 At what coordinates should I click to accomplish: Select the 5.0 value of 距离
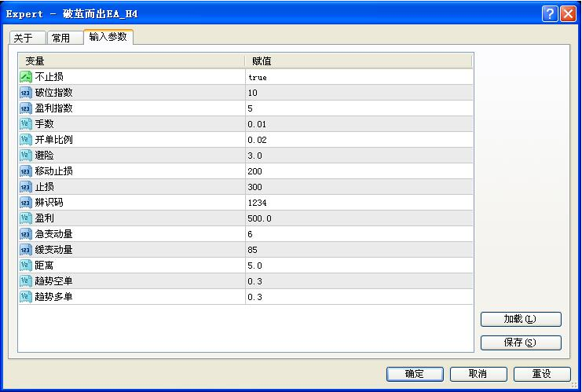255,266
